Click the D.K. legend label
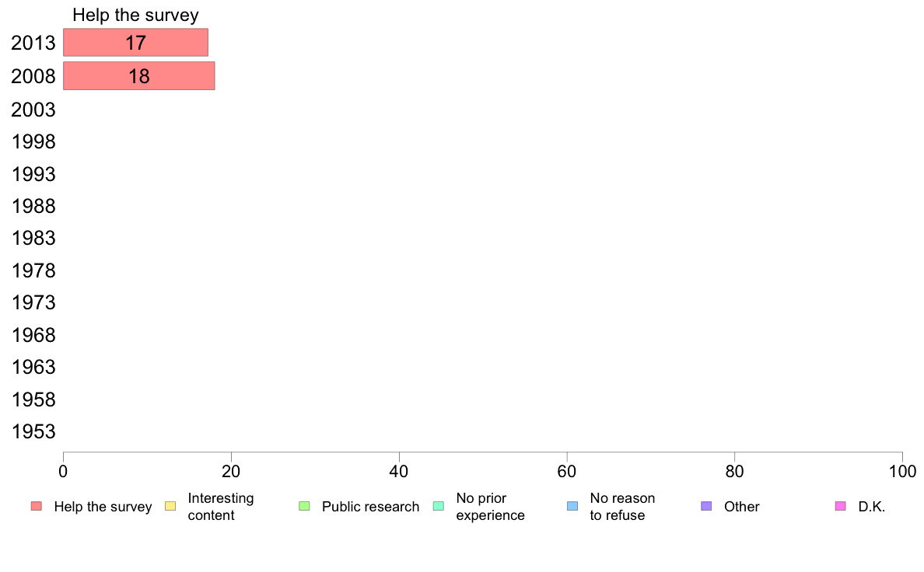924x572 pixels. pos(872,507)
